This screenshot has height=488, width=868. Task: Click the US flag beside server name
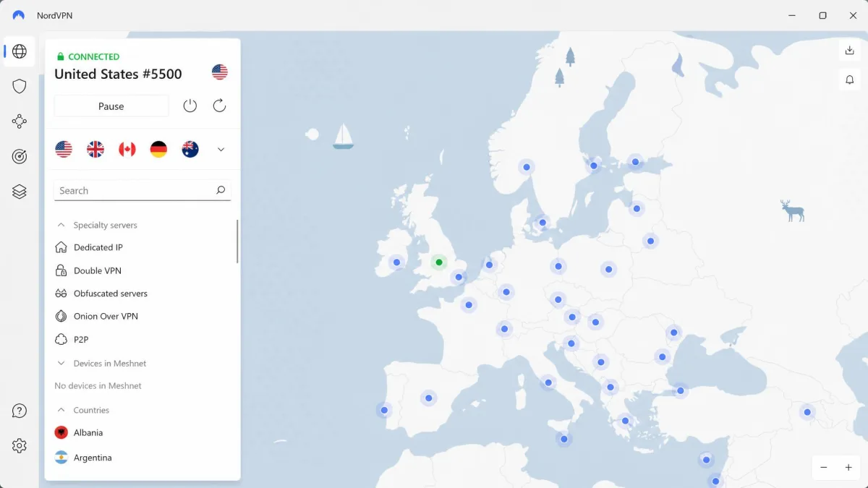(220, 72)
